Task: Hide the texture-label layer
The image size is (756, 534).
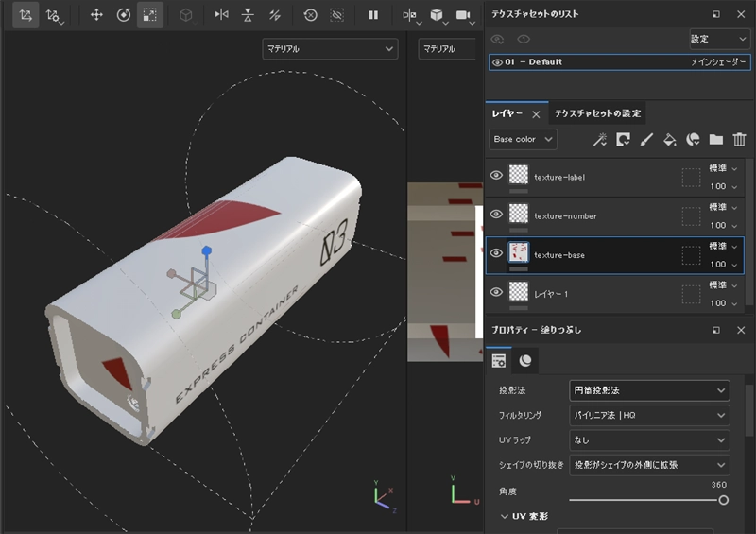Action: point(496,176)
